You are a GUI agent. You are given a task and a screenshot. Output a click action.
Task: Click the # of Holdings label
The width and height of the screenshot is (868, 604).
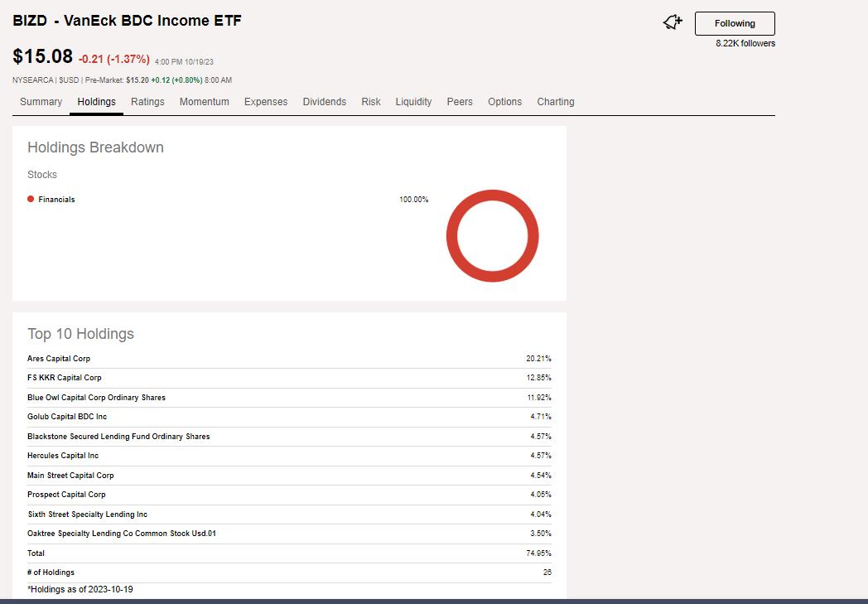click(51, 573)
